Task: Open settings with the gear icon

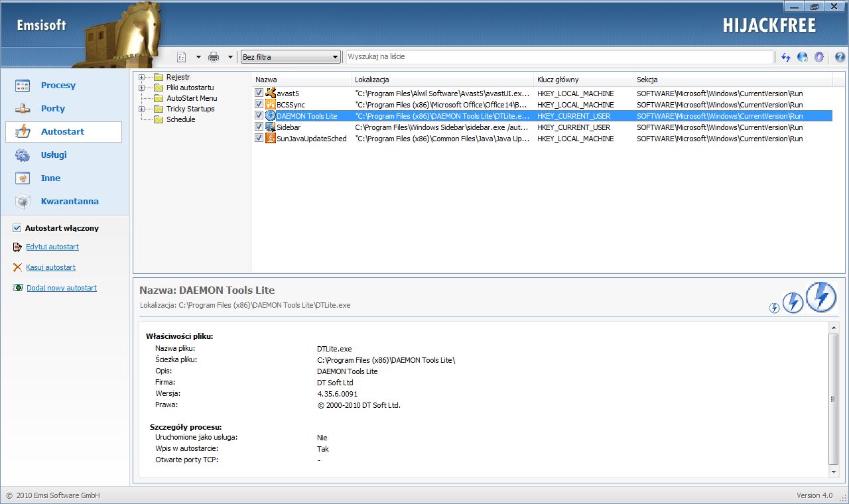Action: [819, 57]
